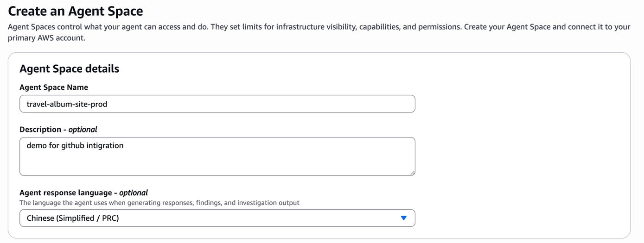The width and height of the screenshot is (644, 243).
Task: Click the Description - optional label
Action: (58, 129)
